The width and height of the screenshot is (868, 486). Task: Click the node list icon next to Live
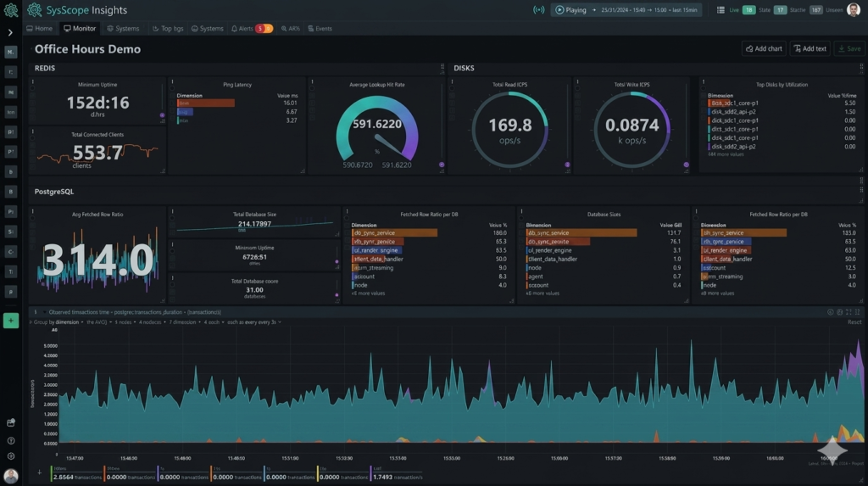[x=721, y=10]
